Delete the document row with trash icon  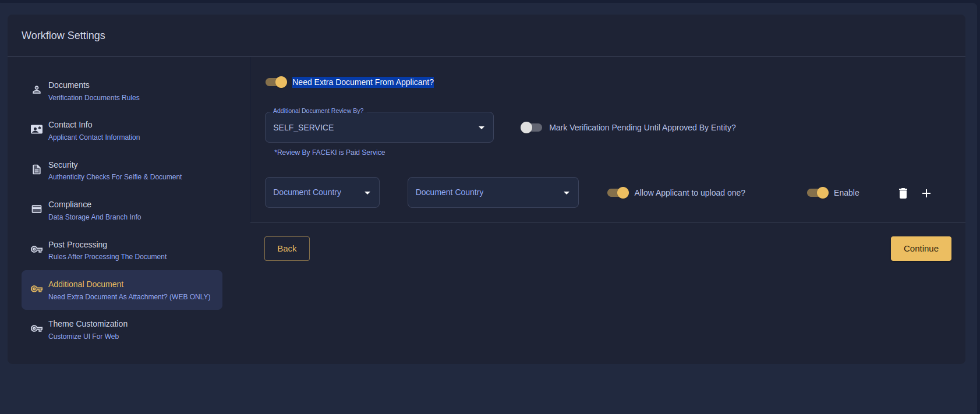point(903,193)
